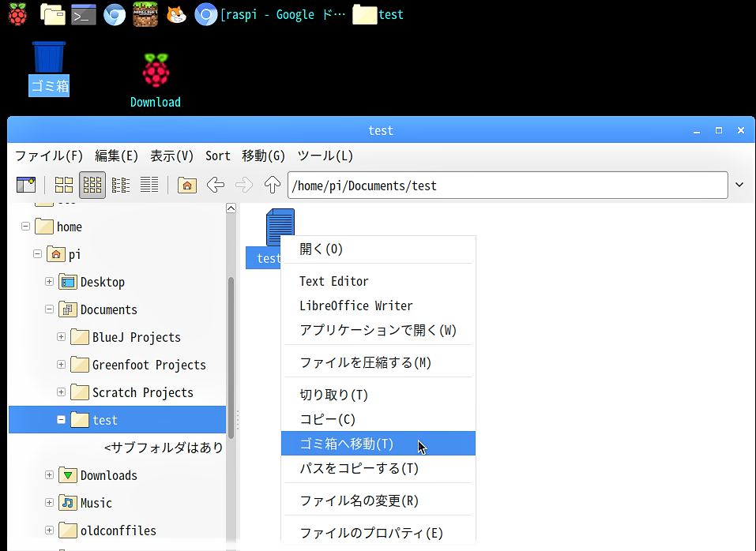Click the sidebar scroll up arrow
Viewport: 756px width, 551px height.
pos(231,208)
